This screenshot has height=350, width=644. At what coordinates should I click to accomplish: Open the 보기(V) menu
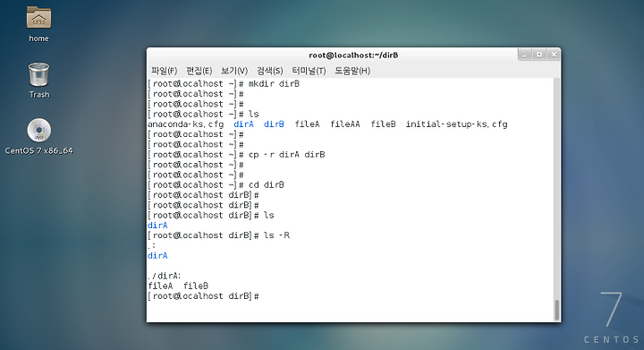click(x=234, y=71)
